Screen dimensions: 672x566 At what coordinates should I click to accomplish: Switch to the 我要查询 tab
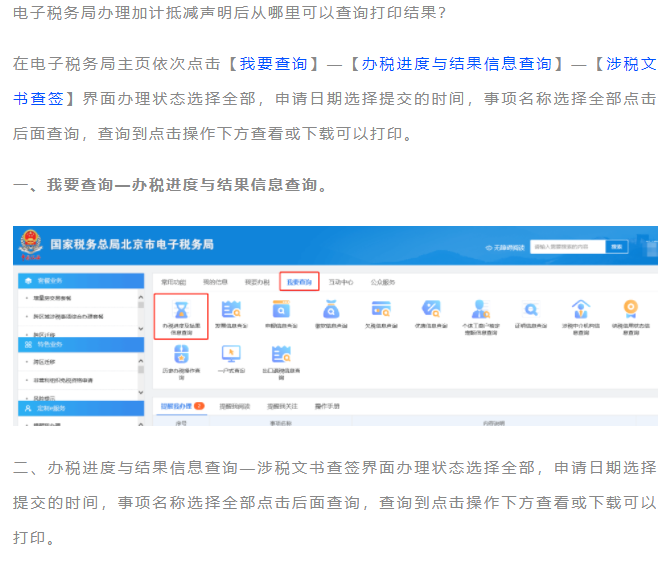(x=298, y=282)
